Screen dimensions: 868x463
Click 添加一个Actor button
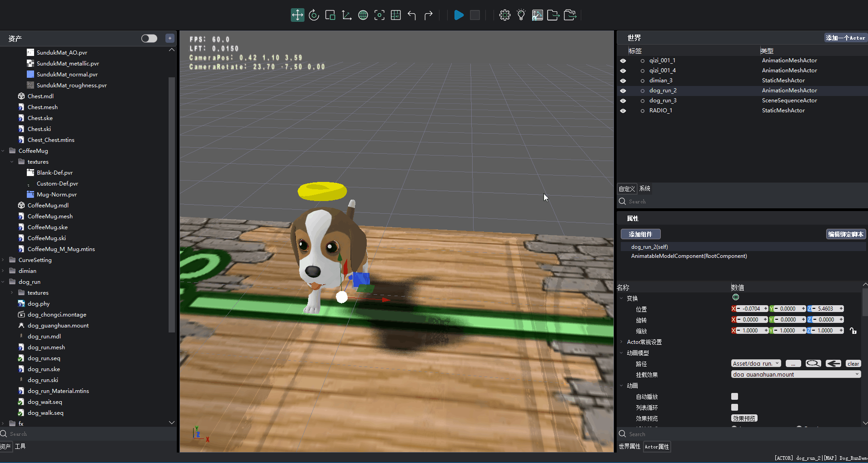tap(846, 38)
